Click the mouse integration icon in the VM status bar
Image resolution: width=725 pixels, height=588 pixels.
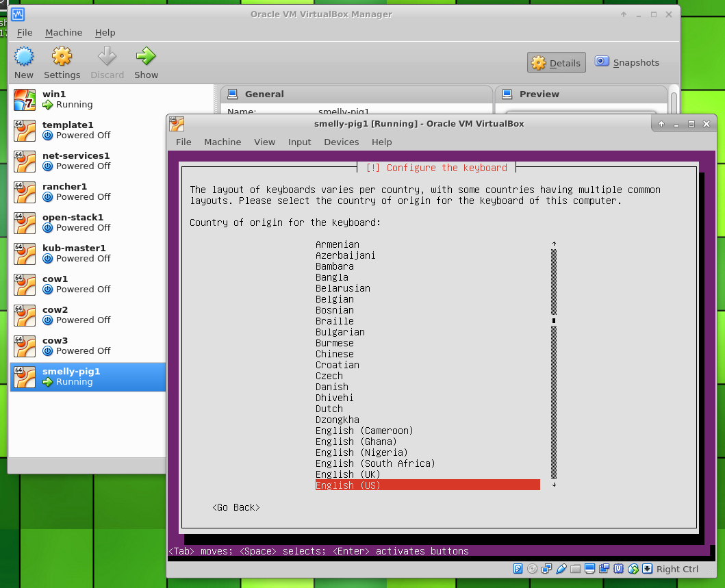[x=633, y=569]
